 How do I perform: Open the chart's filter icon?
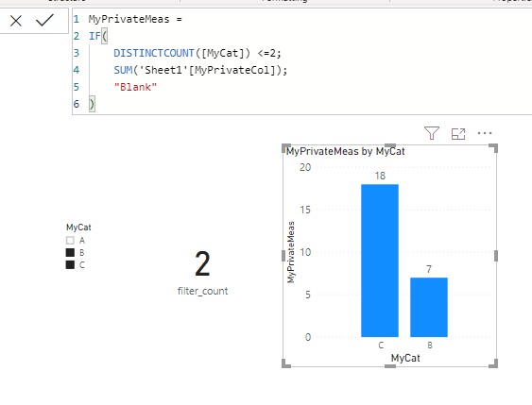(432, 133)
